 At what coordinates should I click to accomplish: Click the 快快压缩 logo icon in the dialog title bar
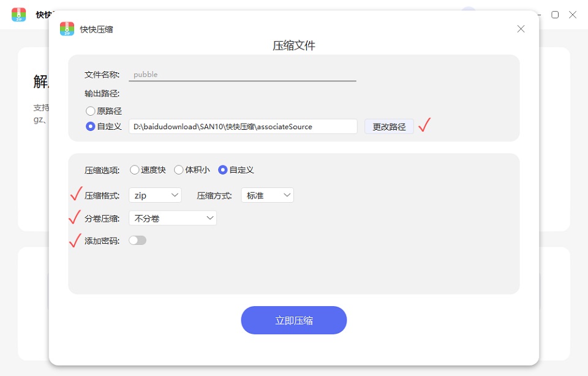point(66,28)
